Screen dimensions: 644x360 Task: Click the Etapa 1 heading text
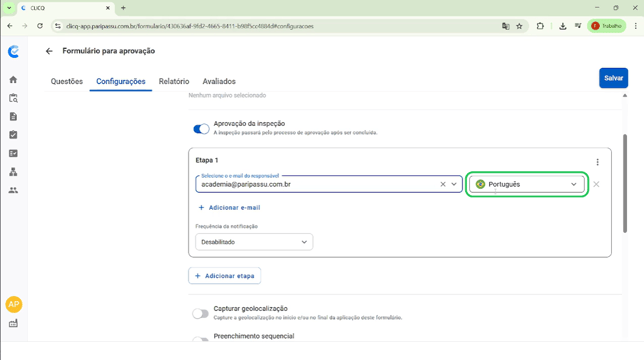point(207,160)
